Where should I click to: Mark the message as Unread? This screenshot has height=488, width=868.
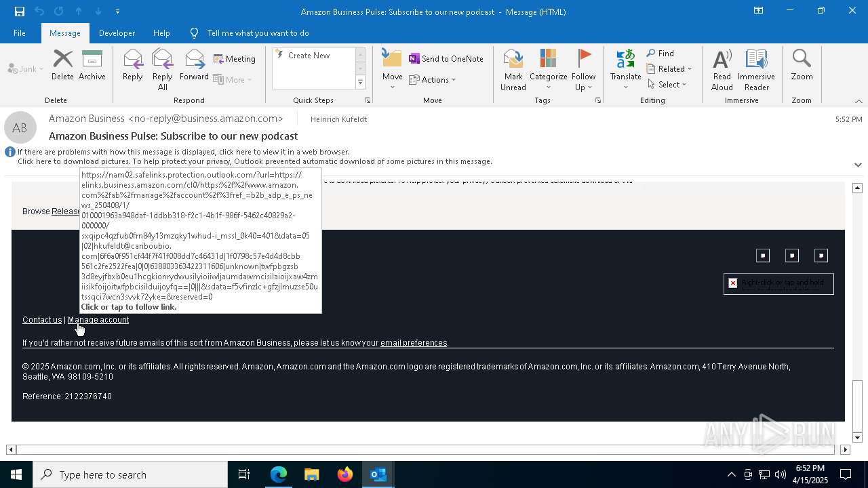[513, 70]
